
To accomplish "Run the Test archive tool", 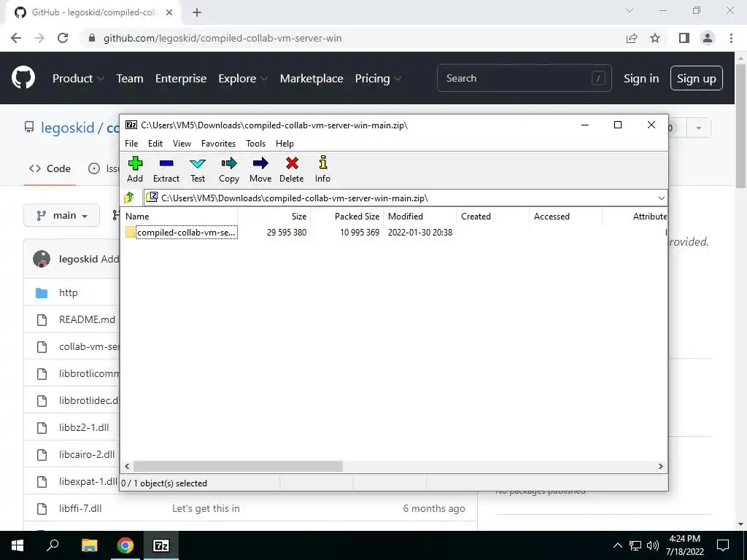I will click(197, 169).
